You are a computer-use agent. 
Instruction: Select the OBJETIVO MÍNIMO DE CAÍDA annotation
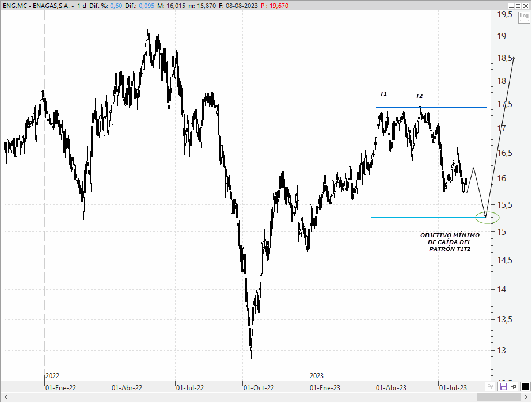click(x=450, y=242)
